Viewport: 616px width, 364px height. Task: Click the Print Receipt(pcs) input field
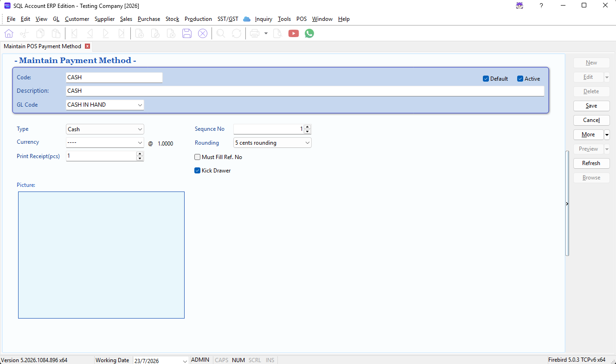pos(101,156)
